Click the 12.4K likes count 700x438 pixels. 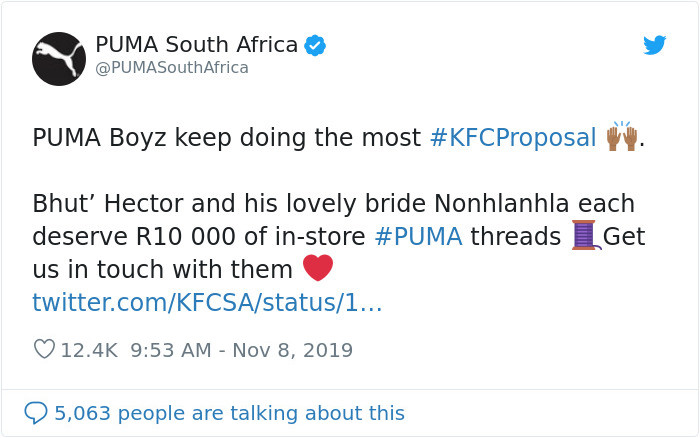tap(89, 350)
